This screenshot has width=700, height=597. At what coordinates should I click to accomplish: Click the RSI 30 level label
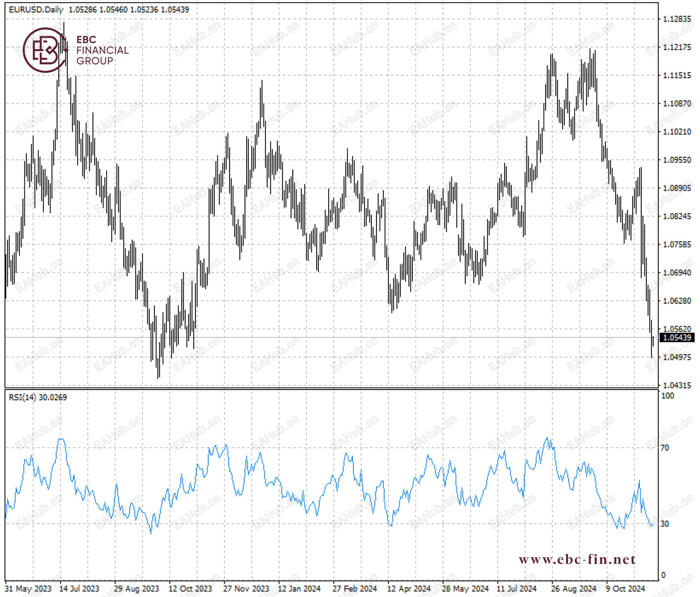pyautogui.click(x=665, y=524)
